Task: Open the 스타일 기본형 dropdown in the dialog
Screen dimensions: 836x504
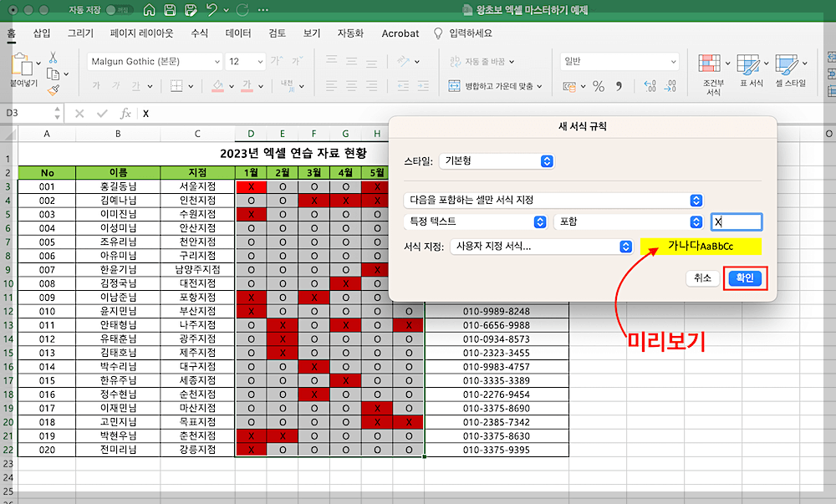Action: [497, 160]
